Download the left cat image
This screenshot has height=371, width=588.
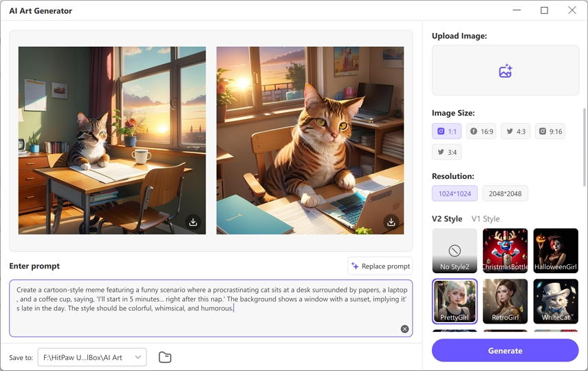point(193,222)
